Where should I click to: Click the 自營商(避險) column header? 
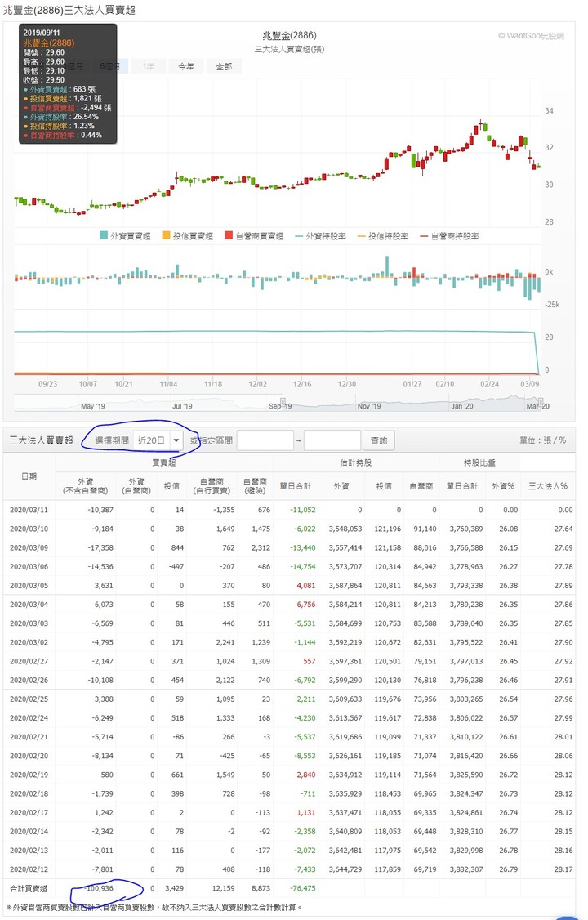[x=255, y=486]
